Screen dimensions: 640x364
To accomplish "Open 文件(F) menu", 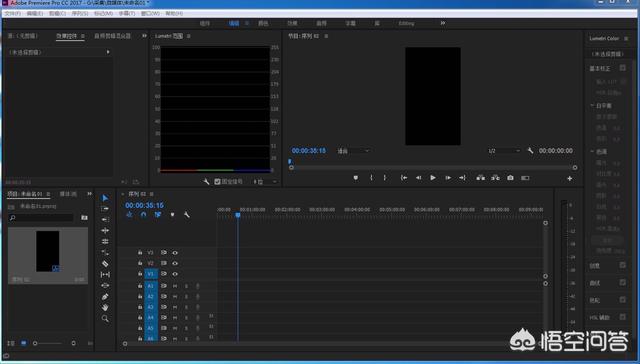I will click(13, 13).
